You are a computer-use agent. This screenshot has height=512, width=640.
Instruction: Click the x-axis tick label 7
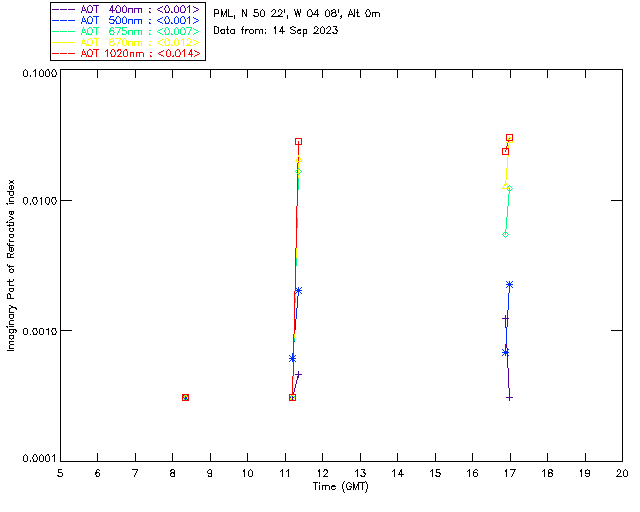pyautogui.click(x=135, y=473)
